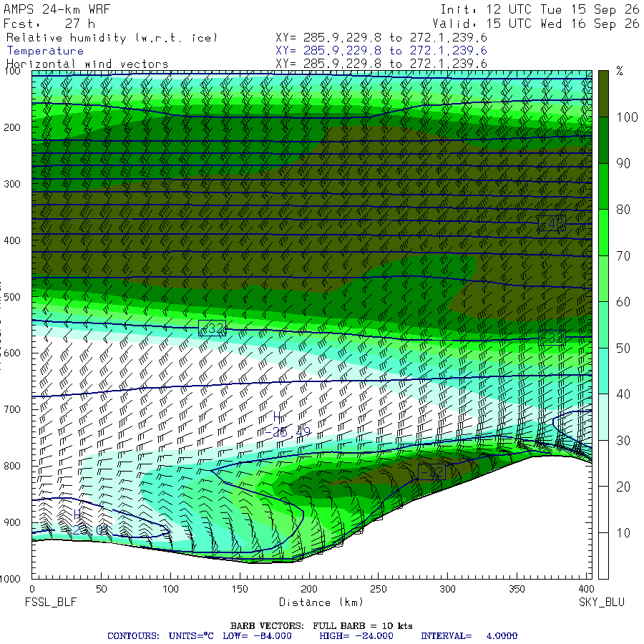This screenshot has height=644, width=644.
Task: Click the Distance (km) axis label
Action: point(321,602)
